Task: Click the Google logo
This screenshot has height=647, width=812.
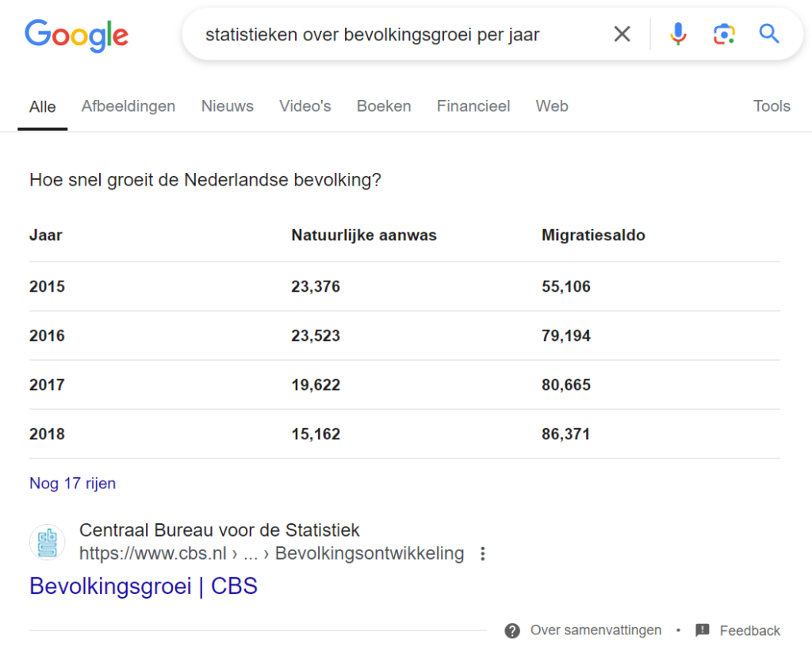Action: coord(76,35)
